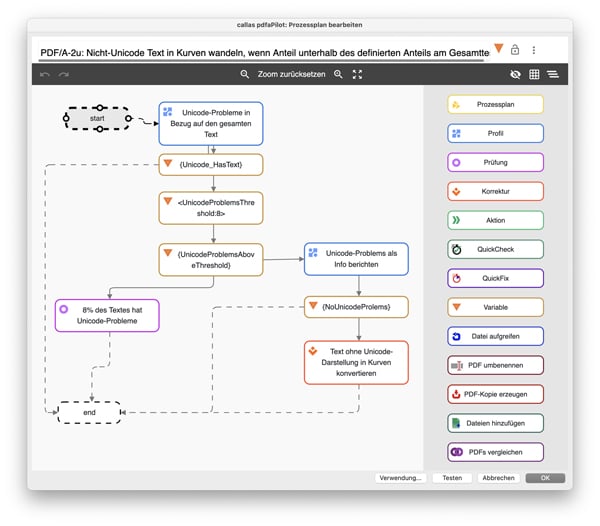Toggle the lock icon beside title
600x526 pixels.
click(515, 50)
